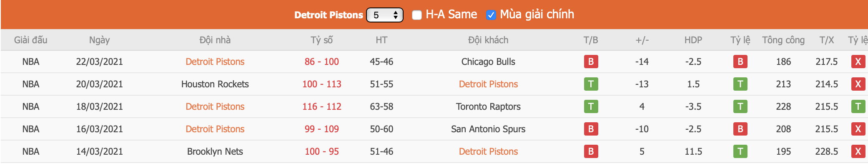Viewport: 868px width, 168px height.
Task: Click the Tỷ số column header
Action: [321, 40]
